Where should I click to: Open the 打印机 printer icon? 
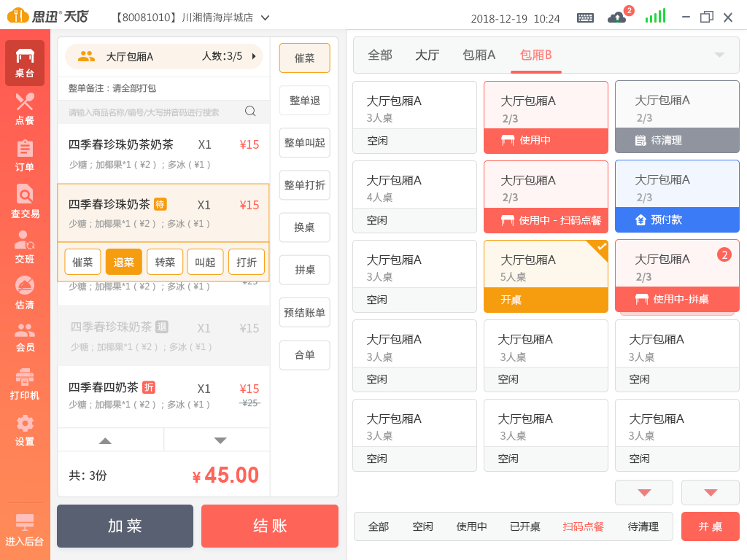[25, 384]
